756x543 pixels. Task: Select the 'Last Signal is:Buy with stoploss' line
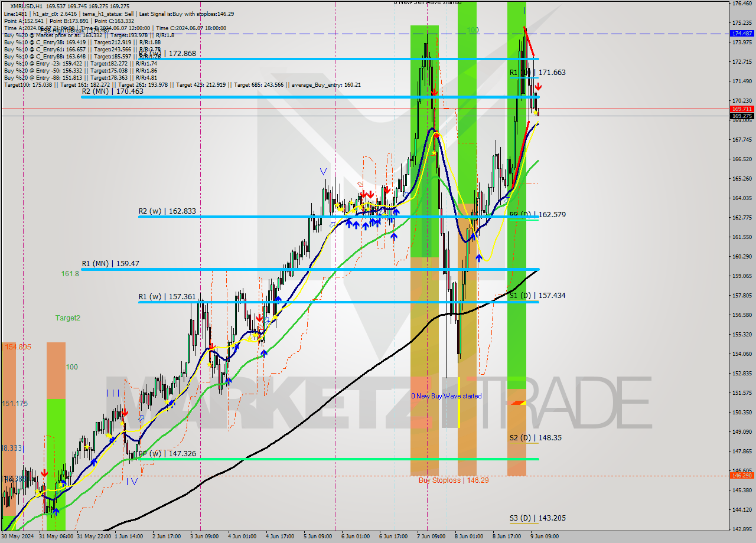[186, 14]
